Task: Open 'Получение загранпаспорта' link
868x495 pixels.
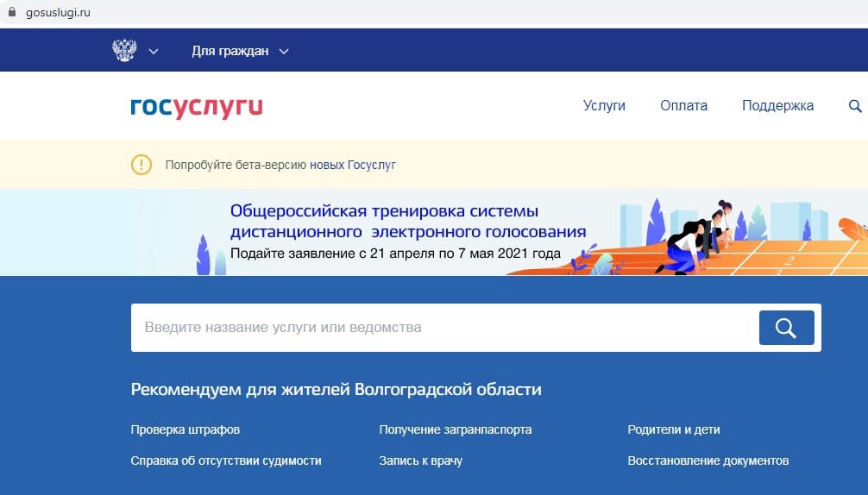Action: tap(455, 429)
